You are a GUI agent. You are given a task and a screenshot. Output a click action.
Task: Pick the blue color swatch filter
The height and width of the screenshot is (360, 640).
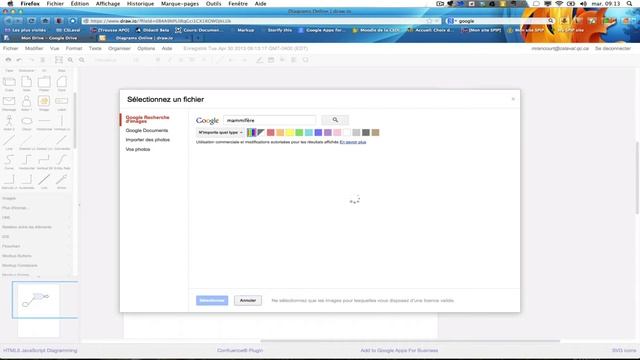pyautogui.click(x=318, y=132)
